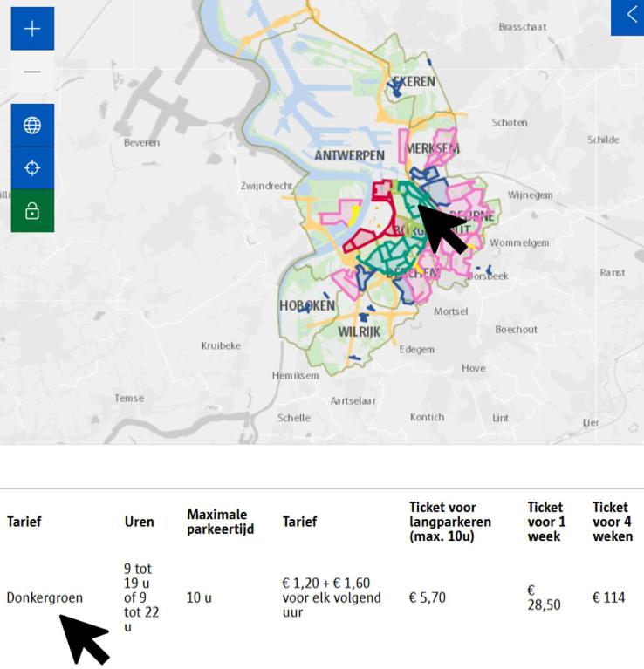Click the yellow zone near Linkeroever
This screenshot has width=644, height=669.
(x=353, y=215)
